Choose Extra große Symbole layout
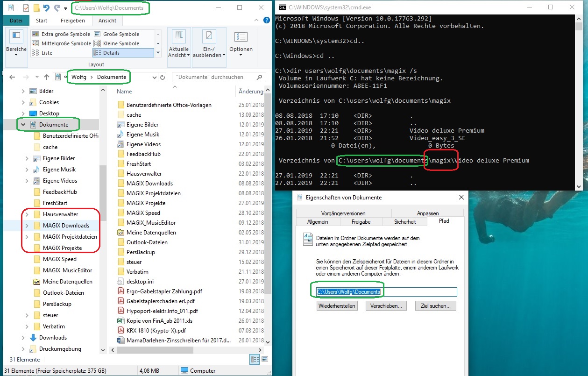 pyautogui.click(x=62, y=34)
